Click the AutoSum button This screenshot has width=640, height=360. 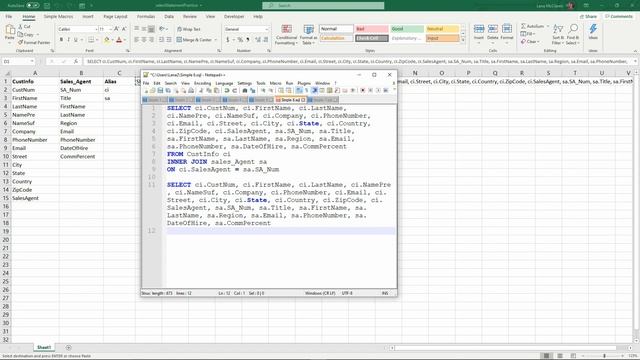point(533,26)
